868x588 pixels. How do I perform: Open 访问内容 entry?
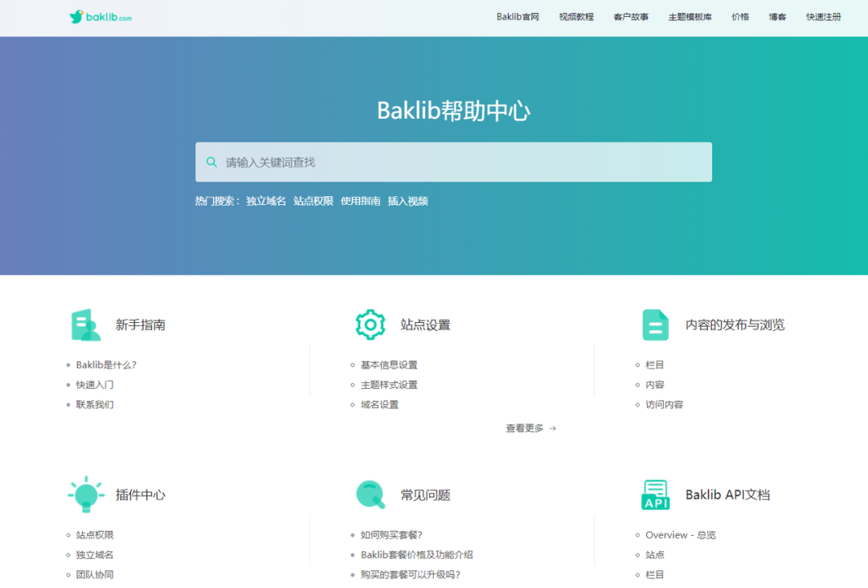click(x=665, y=405)
